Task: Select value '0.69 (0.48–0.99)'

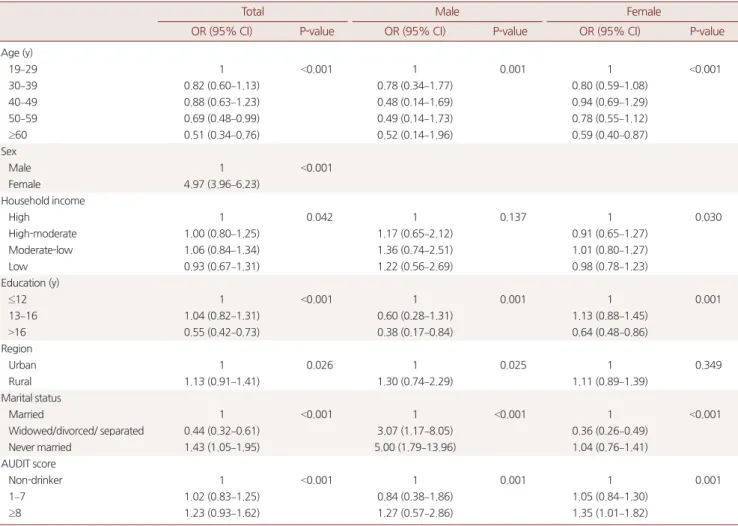Action: pyautogui.click(x=222, y=119)
